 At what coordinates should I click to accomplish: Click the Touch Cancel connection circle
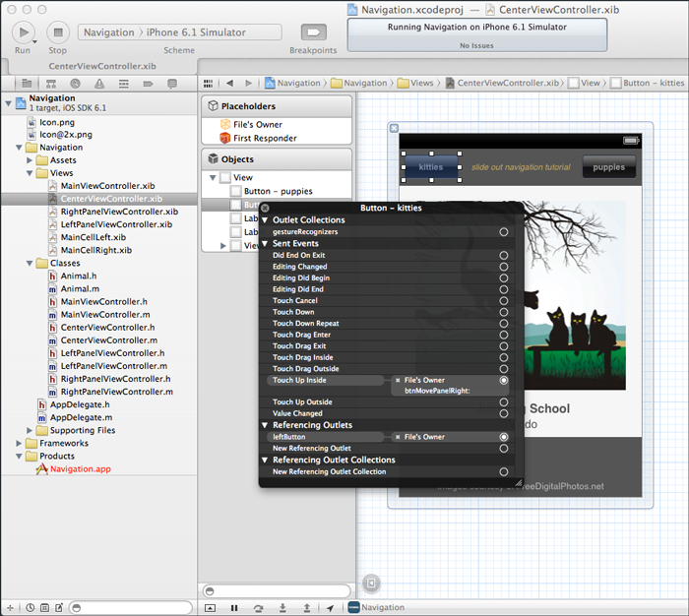pyautogui.click(x=504, y=301)
